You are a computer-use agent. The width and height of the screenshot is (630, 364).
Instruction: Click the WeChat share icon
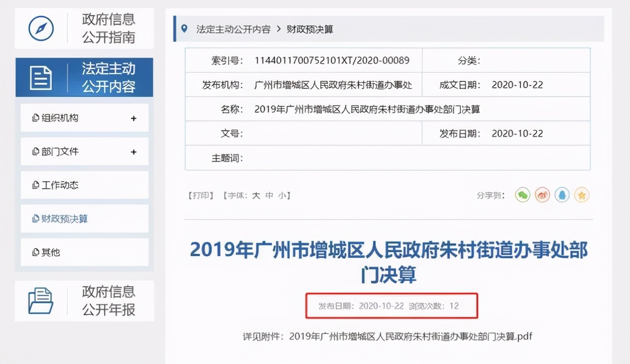point(522,195)
